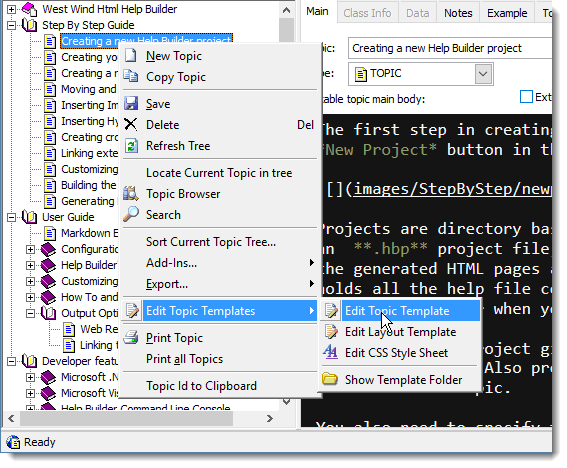567x468 pixels.
Task: Switch to the Notes tab
Action: 458,13
